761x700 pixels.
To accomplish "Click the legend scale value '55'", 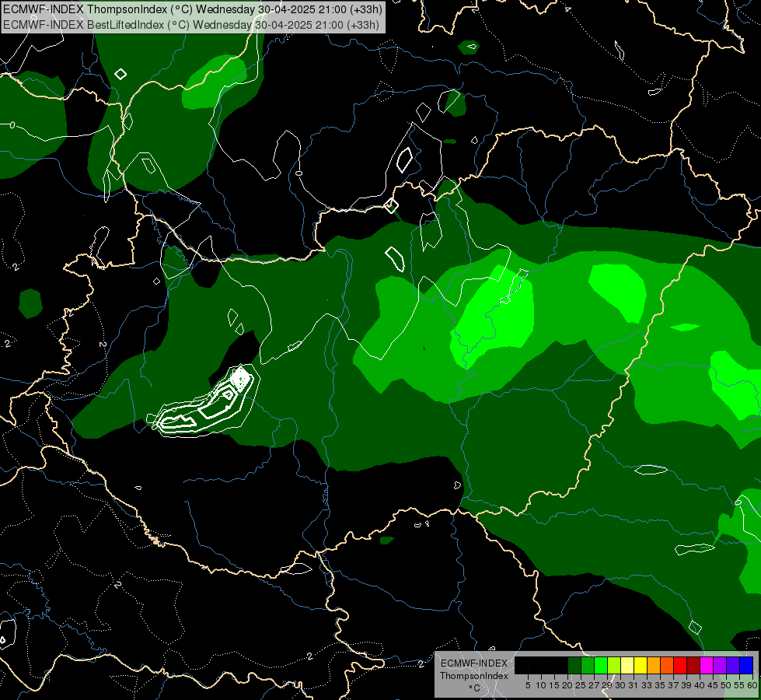I will point(739,685).
